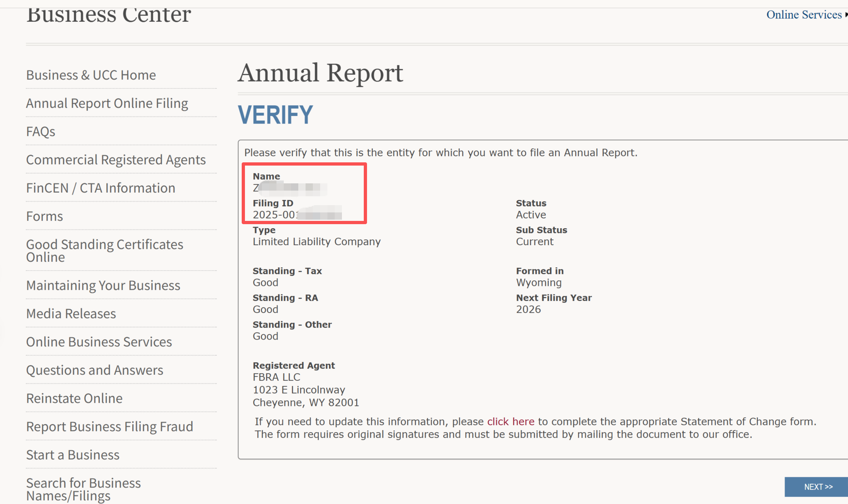Click the 'Standing - Other' label
The height and width of the screenshot is (504, 848).
point(292,325)
